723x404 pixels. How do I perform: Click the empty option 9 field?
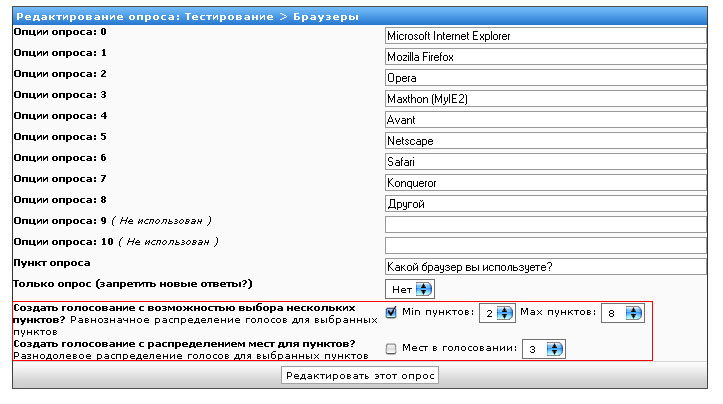click(546, 224)
